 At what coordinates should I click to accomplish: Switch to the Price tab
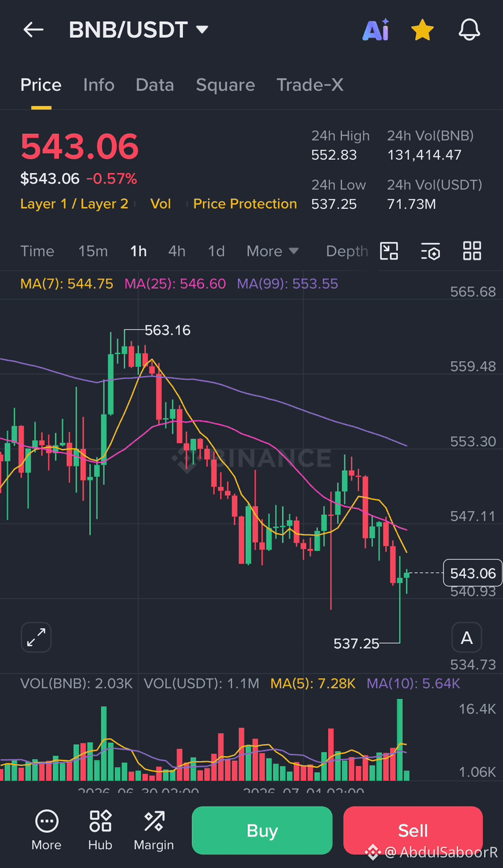tap(41, 85)
